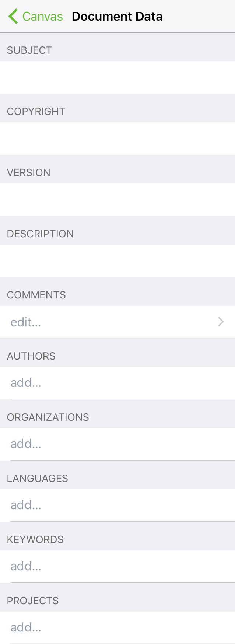
Task: Add an author to the document
Action: tap(26, 383)
